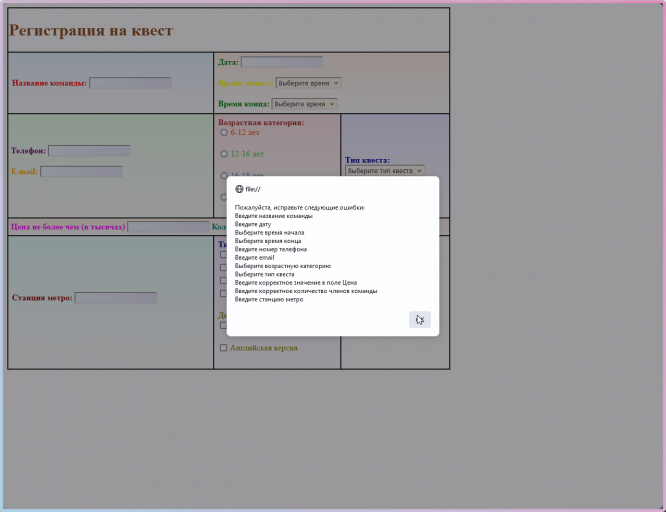Pick the 16-18 лет radio option
The image size is (666, 512).
224,175
